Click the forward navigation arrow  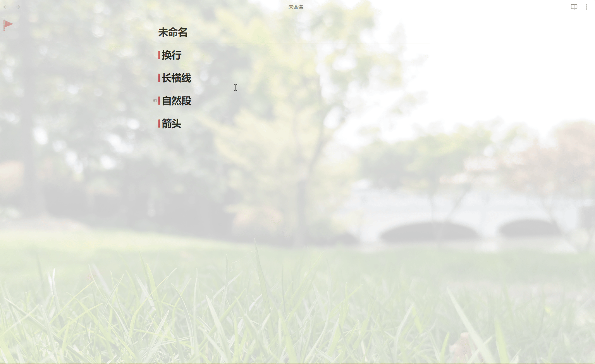[x=18, y=7]
